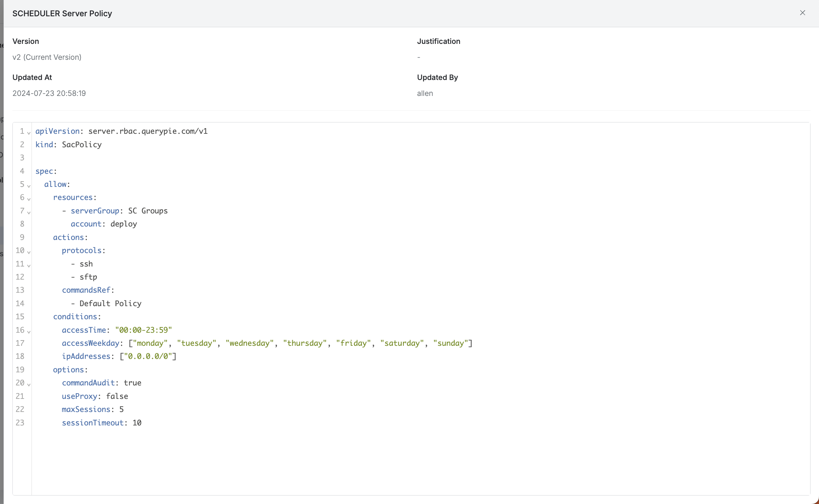Place cursor on the SacPolicy value
819x504 pixels.
coord(82,144)
